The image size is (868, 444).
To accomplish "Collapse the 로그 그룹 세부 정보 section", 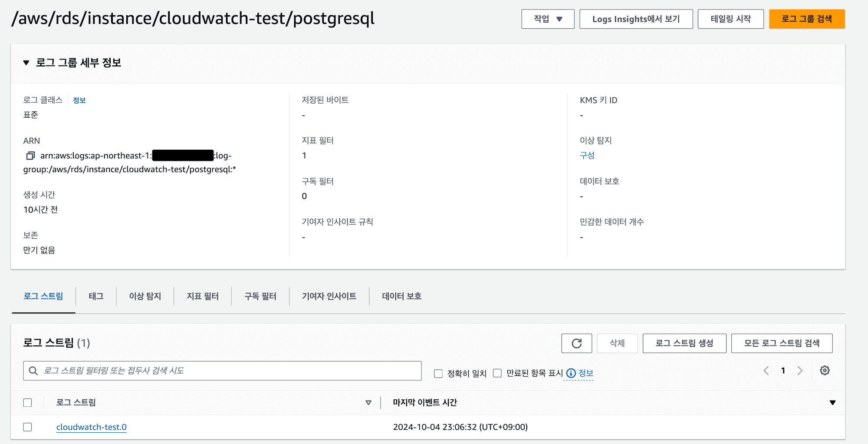I will [x=26, y=63].
